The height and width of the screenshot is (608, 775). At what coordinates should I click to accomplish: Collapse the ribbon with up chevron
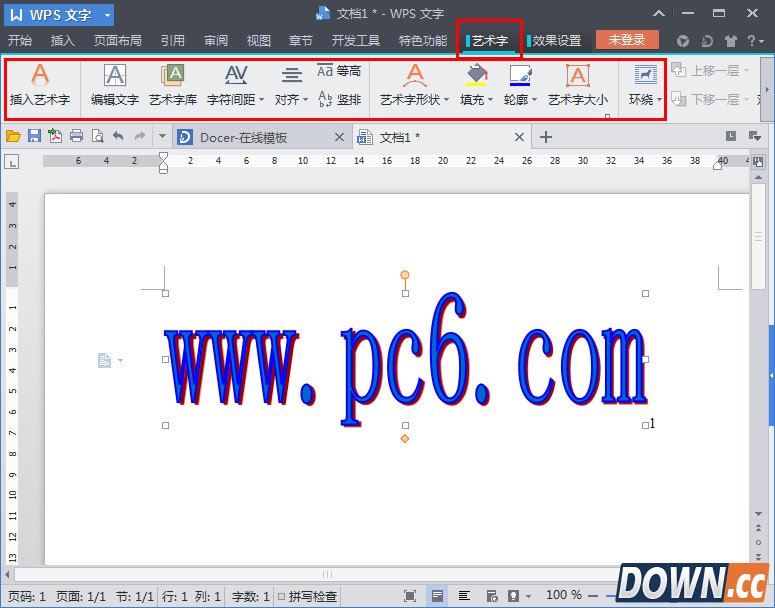659,13
